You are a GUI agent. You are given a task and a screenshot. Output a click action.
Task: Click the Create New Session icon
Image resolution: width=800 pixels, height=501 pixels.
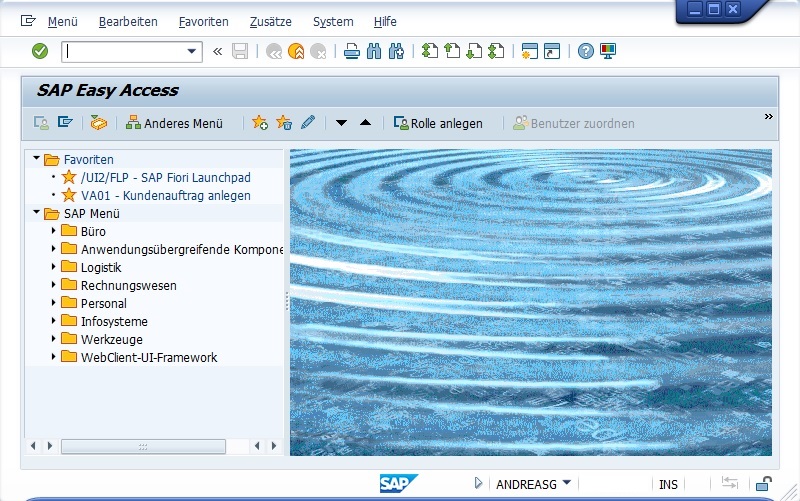[530, 51]
